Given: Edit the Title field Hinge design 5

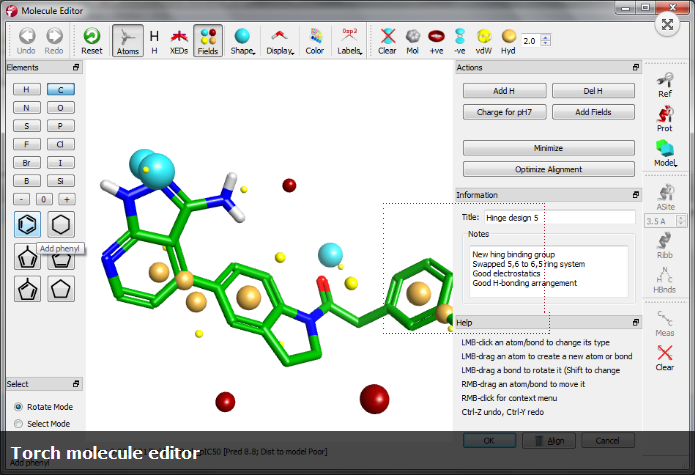Looking at the screenshot, I should tap(559, 218).
